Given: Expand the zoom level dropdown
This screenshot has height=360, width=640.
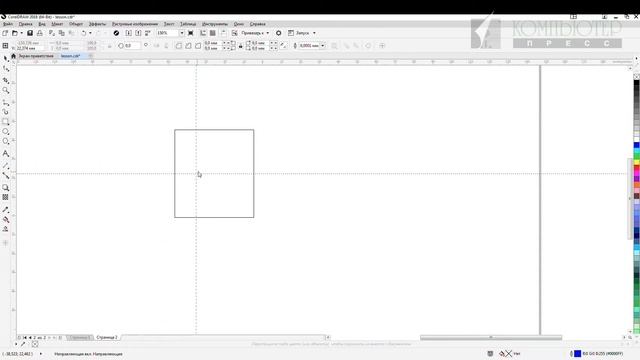Looking at the screenshot, I should point(182,33).
